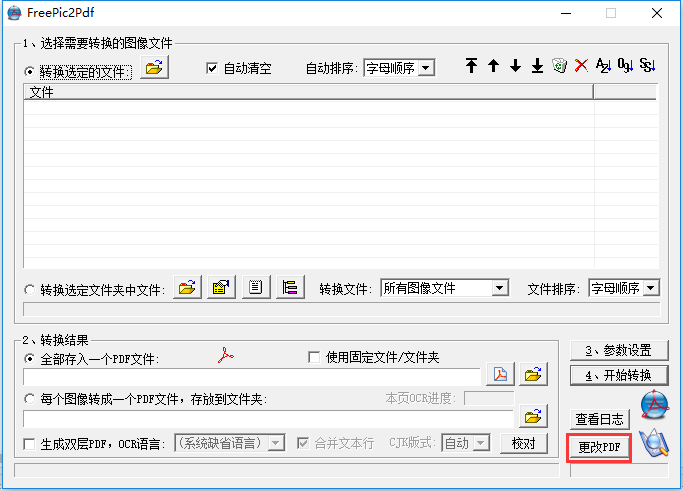Select 转换选定的文件 radio option
The width and height of the screenshot is (683, 491).
29,71
